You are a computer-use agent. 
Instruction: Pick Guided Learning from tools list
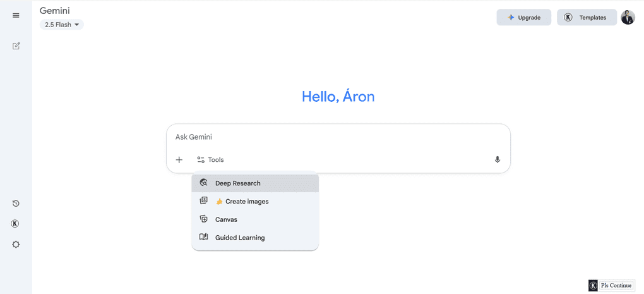click(240, 238)
